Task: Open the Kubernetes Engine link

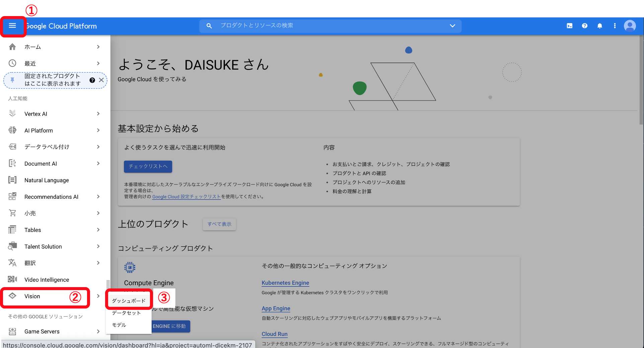Action: pos(285,283)
